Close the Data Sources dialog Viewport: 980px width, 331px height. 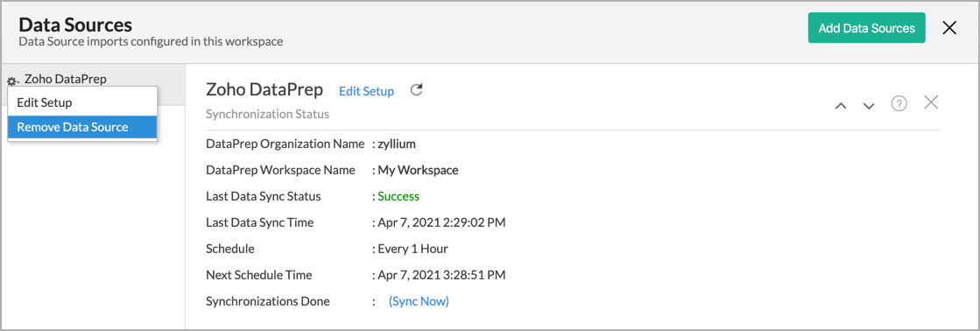click(x=949, y=27)
